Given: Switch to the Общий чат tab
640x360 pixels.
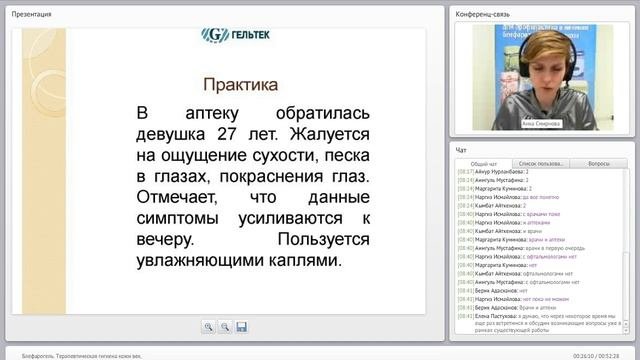Looking at the screenshot, I should (x=484, y=164).
